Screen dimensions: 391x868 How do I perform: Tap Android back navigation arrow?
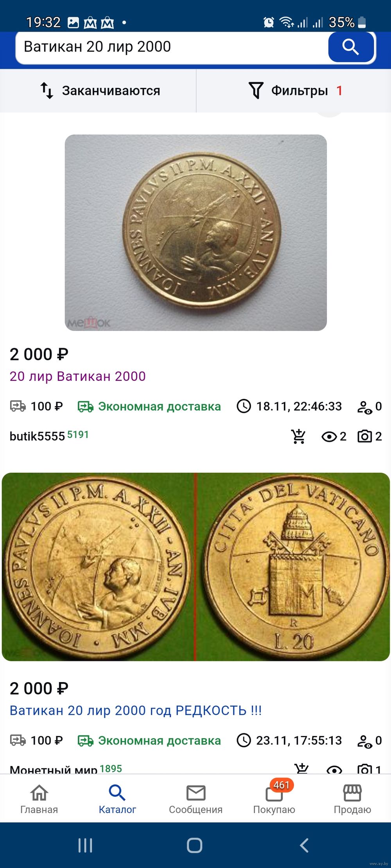(x=304, y=845)
